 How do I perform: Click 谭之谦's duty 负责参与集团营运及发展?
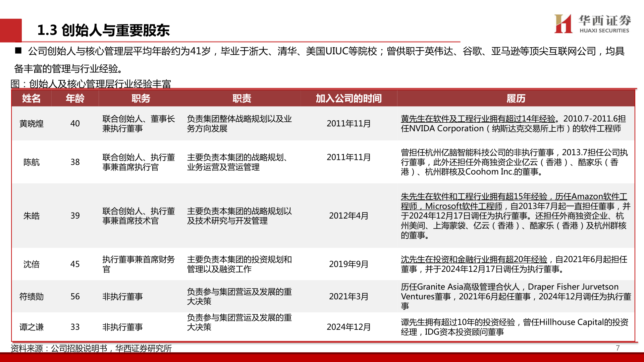click(239, 322)
